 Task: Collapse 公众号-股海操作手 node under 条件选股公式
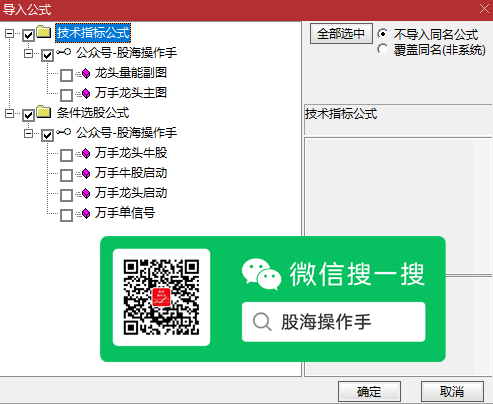tap(29, 134)
